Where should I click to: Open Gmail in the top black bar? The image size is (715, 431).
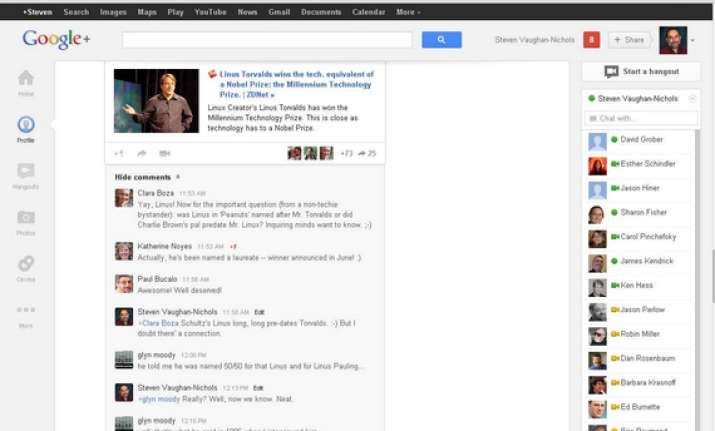point(279,12)
